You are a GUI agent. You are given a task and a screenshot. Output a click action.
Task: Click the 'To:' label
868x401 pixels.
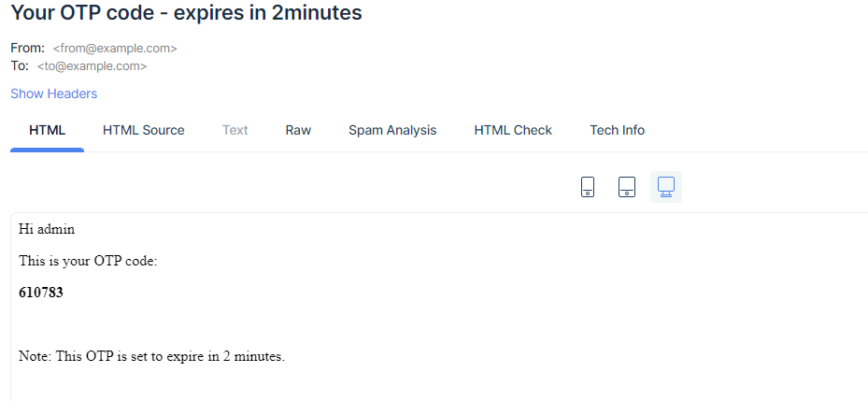coord(20,66)
